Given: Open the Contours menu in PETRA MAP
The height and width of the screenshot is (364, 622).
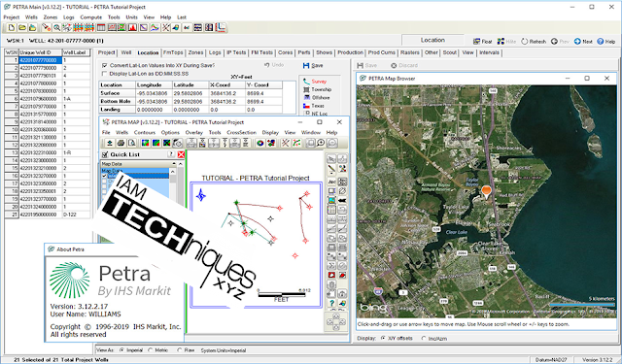Looking at the screenshot, I should click(x=145, y=132).
